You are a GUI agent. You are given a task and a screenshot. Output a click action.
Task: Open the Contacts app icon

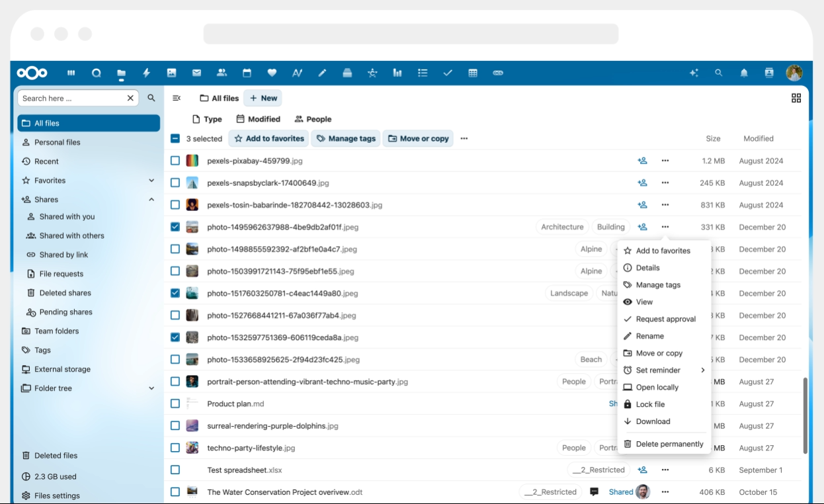[x=222, y=73]
